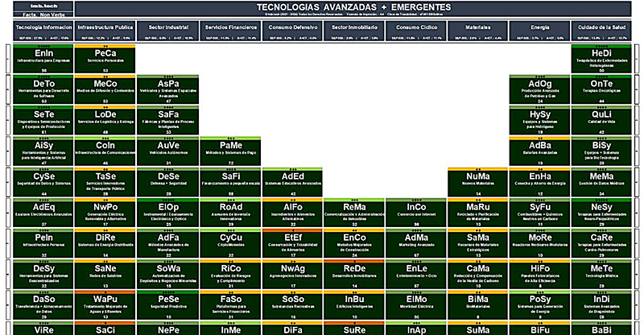Click the EnIn Infraestructura para Empresas tile
The width and height of the screenshot is (644, 335).
(44, 57)
